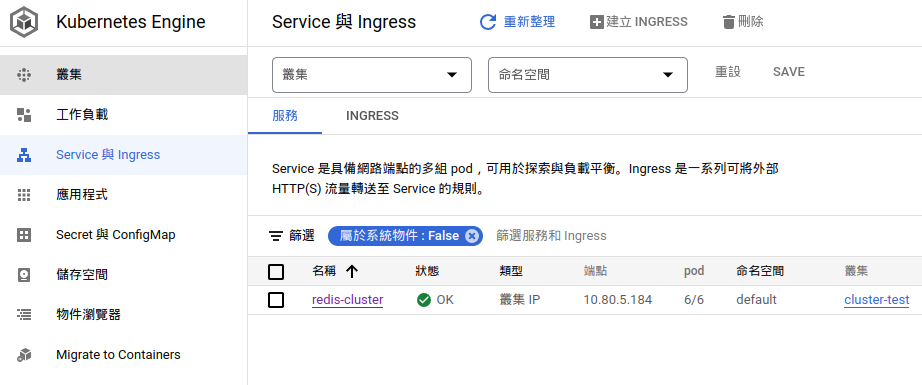Click the Service 與 Ingress sidebar icon

click(x=24, y=155)
